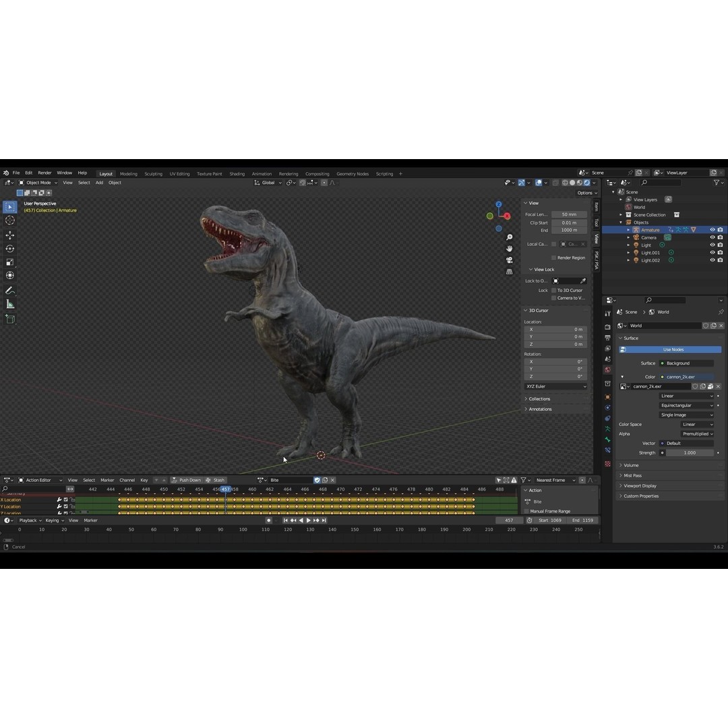
Task: Switch to solid viewport shading
Action: pos(572,183)
